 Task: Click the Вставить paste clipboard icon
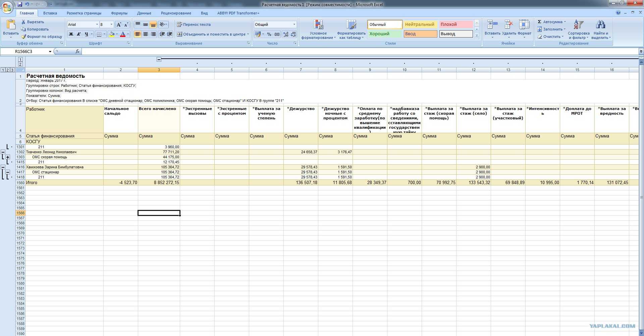click(11, 25)
